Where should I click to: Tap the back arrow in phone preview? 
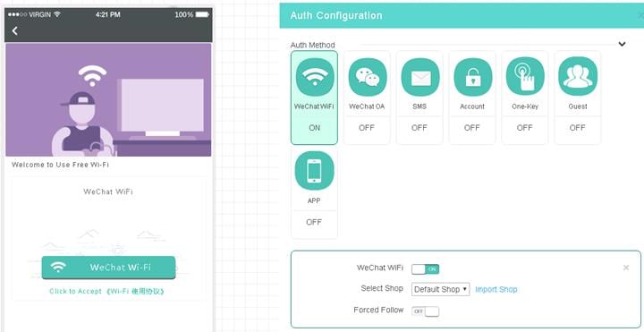pyautogui.click(x=15, y=30)
